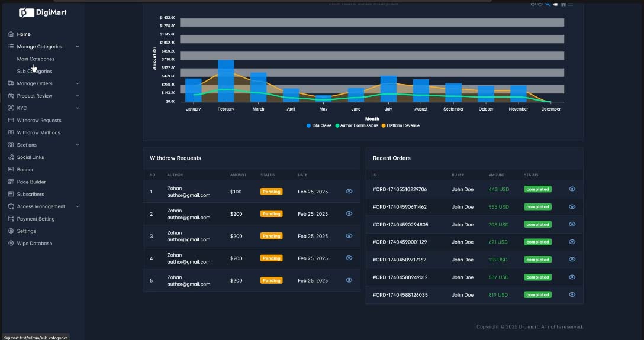Click the February bar in sales chart

pyautogui.click(x=226, y=80)
